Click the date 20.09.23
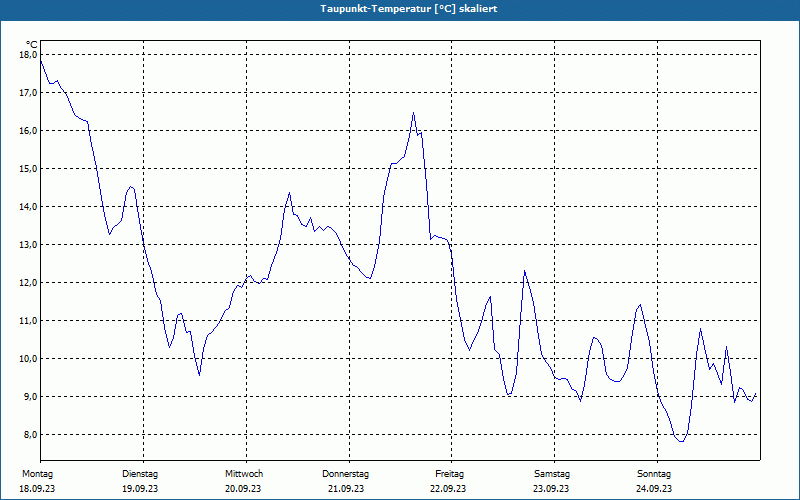The width and height of the screenshot is (800, 500). [x=243, y=489]
